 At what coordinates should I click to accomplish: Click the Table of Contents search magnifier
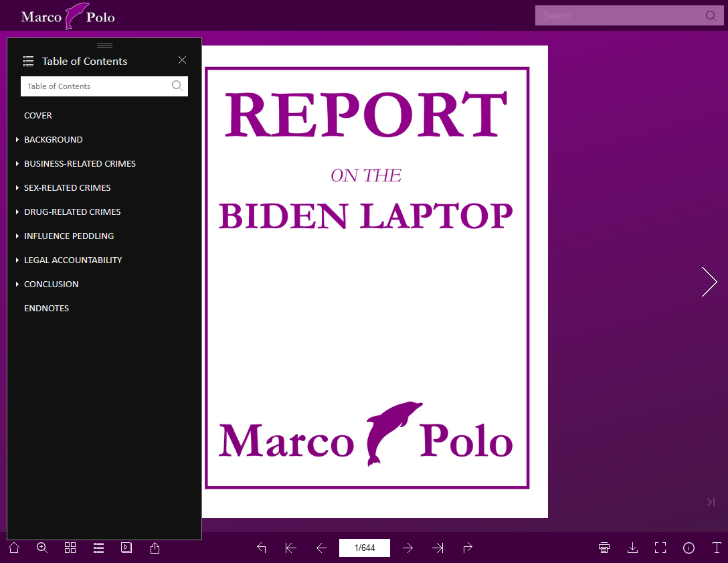click(177, 86)
